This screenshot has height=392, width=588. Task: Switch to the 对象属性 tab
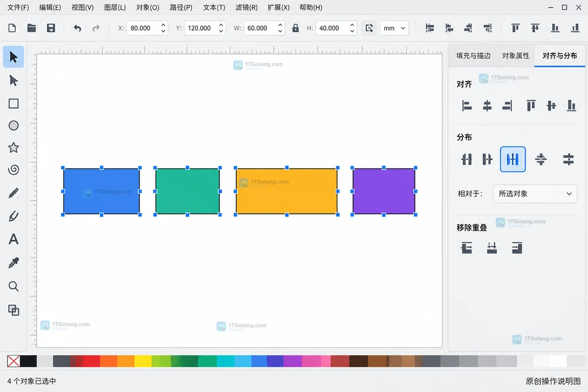[x=516, y=56]
